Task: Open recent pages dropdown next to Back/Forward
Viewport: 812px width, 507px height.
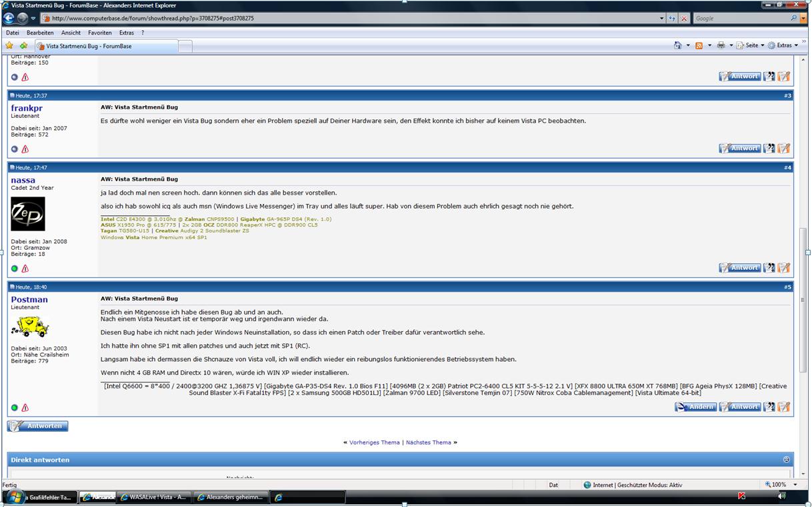Action: point(33,19)
